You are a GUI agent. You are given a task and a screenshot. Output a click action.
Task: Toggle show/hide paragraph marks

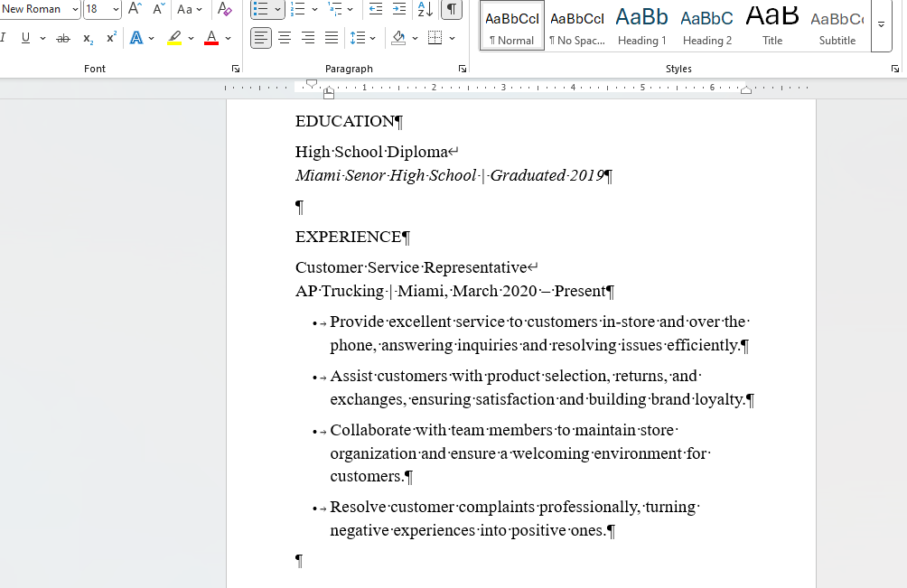click(x=451, y=9)
